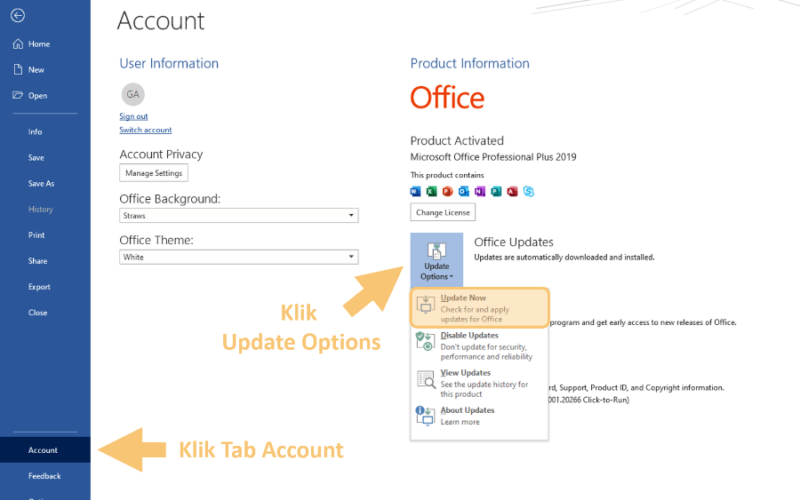Click the Open folder icon
Screen dimensions: 800x500
point(18,95)
